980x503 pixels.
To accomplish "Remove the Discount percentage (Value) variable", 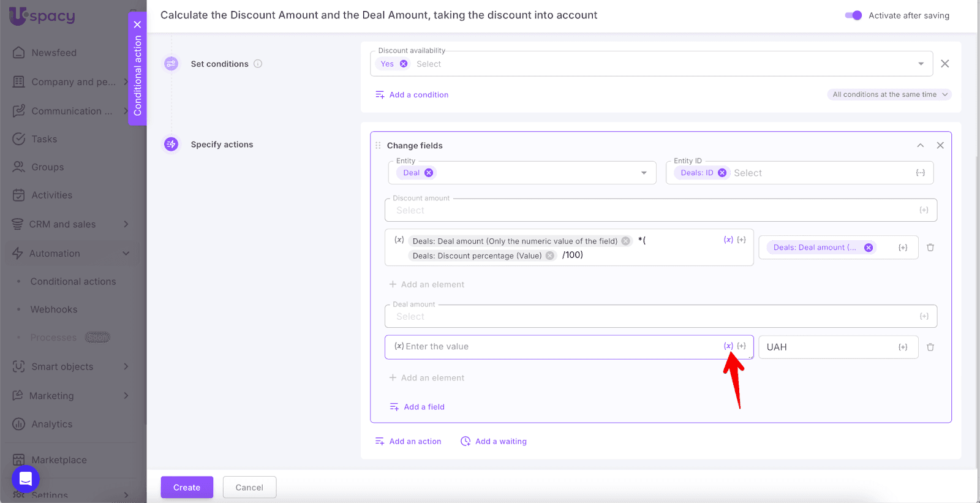I will click(x=550, y=255).
